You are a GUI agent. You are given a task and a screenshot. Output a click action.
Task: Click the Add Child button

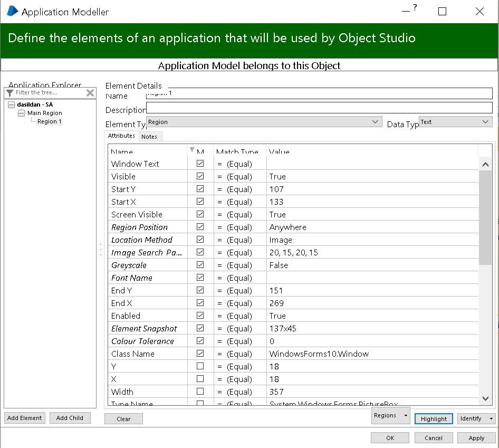click(x=70, y=418)
